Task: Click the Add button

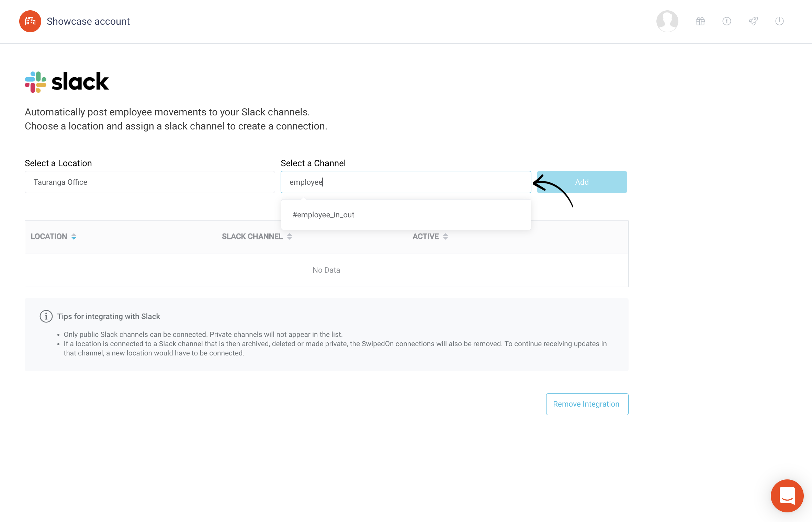Action: pos(582,182)
